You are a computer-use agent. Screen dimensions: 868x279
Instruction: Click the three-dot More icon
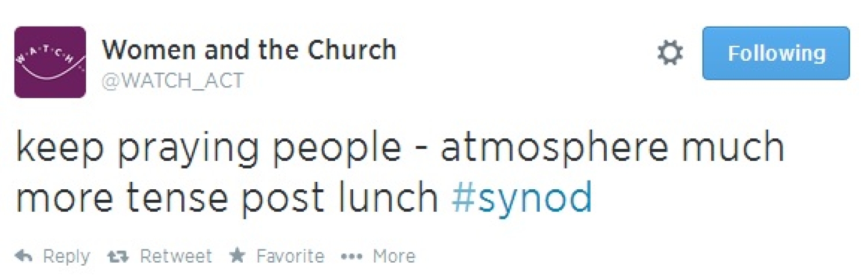pyautogui.click(x=352, y=256)
